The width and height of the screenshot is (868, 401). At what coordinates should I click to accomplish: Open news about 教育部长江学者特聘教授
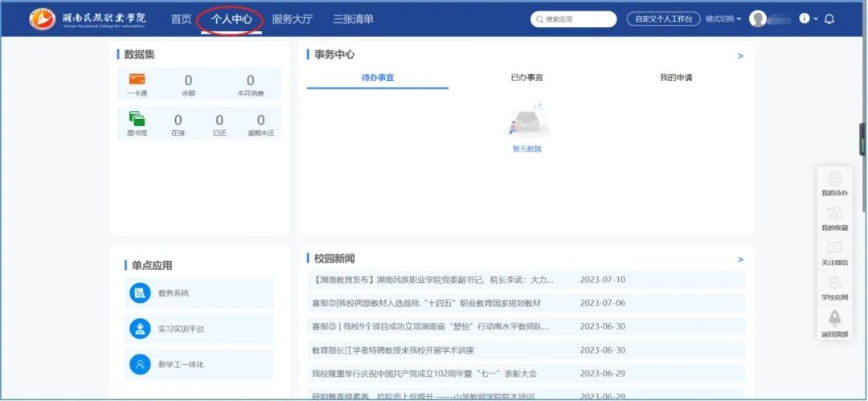[392, 350]
